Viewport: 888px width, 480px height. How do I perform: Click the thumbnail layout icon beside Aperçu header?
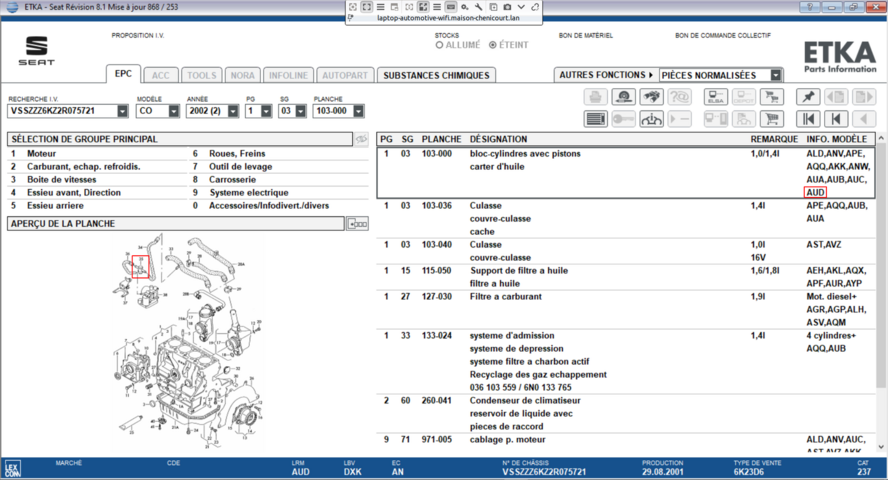[x=358, y=224]
